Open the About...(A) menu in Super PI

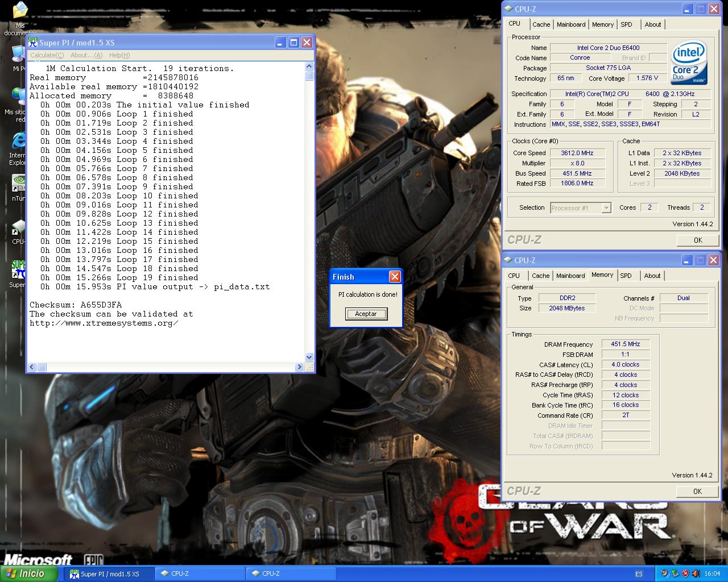86,55
